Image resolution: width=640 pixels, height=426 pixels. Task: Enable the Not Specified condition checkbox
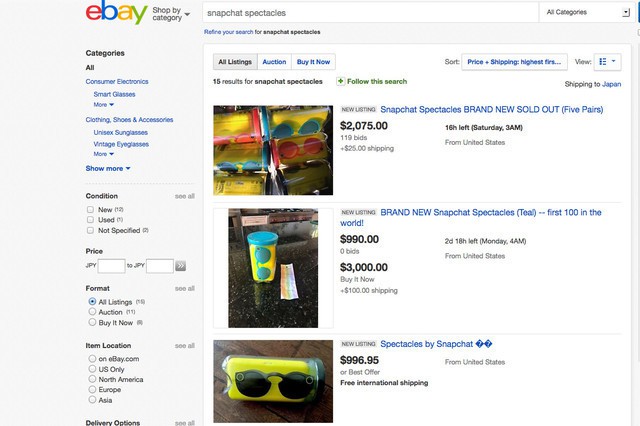[x=91, y=230]
